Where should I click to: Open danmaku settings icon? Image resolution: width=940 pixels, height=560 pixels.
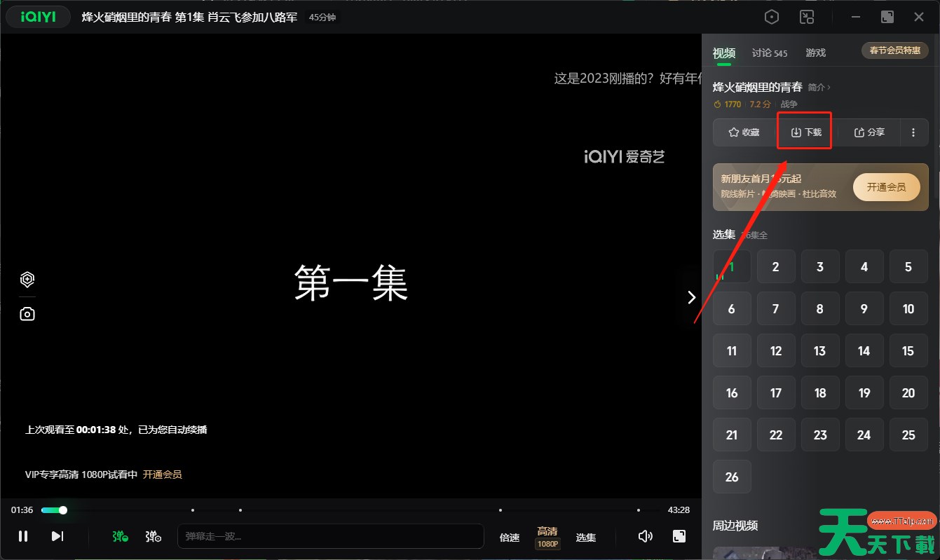[154, 536]
